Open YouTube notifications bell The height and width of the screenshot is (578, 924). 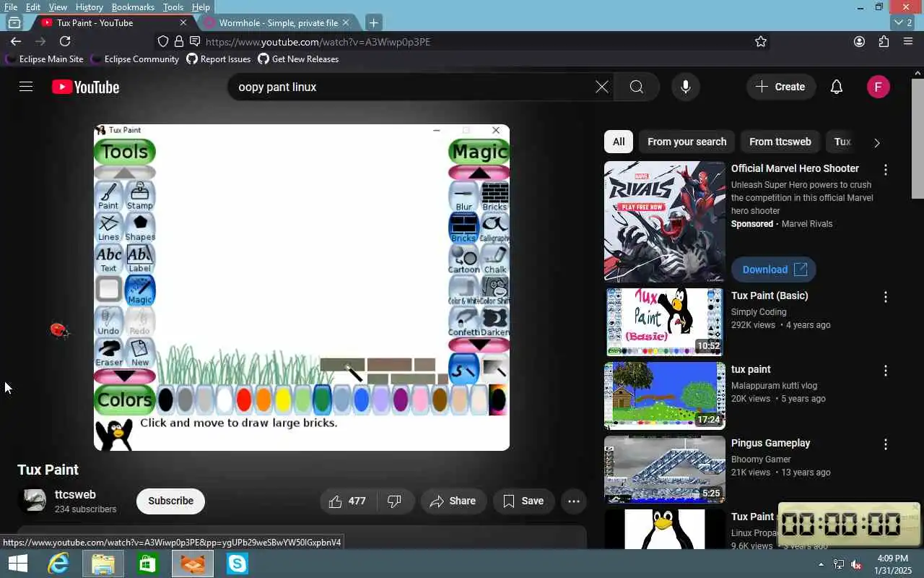click(x=836, y=87)
